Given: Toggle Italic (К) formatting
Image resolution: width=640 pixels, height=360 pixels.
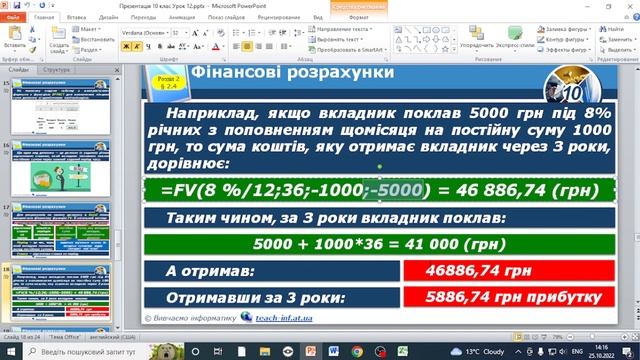Looking at the screenshot, I should click(x=137, y=47).
